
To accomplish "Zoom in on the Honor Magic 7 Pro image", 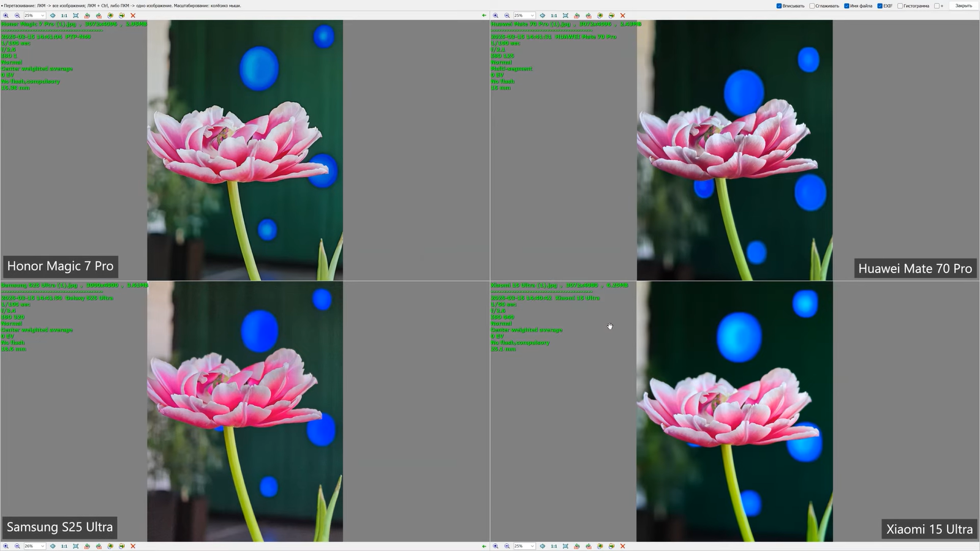I will click(x=6, y=15).
